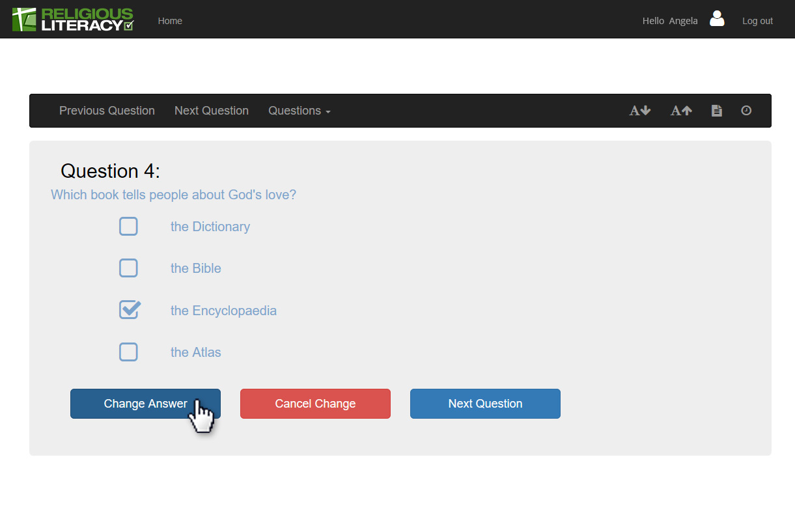This screenshot has width=795, height=532.
Task: Select the Atlas checkbox
Action: [x=128, y=352]
